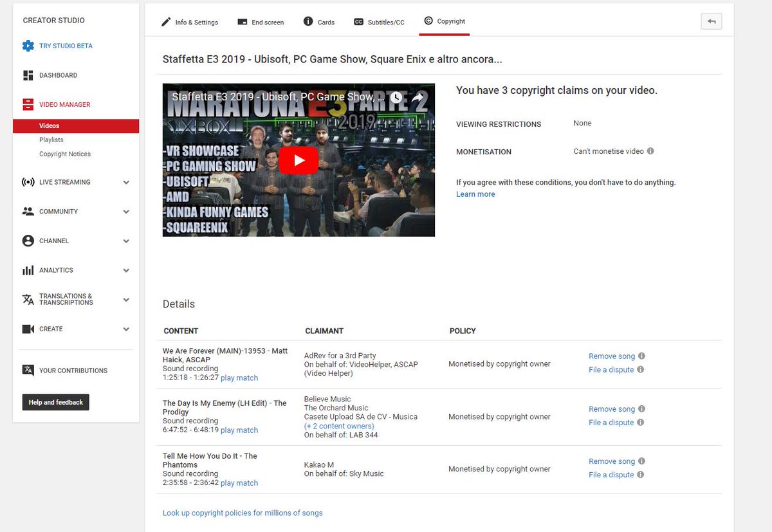Screen dimensions: 772x532
Task: Click the Help and feedback button
Action: tap(56, 402)
